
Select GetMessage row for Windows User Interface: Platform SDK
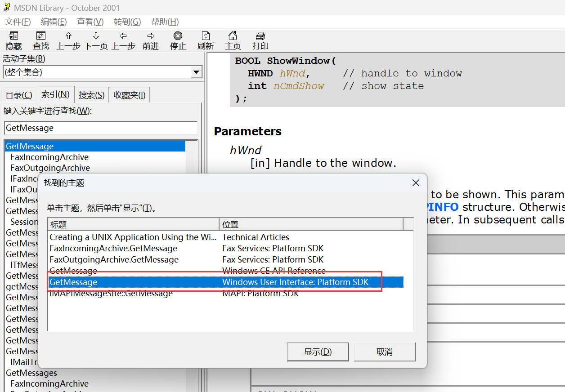(x=226, y=282)
